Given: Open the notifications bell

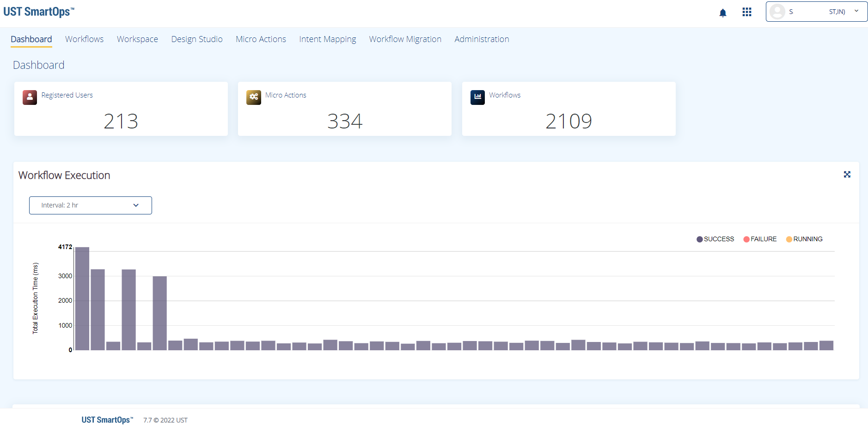Looking at the screenshot, I should [723, 13].
